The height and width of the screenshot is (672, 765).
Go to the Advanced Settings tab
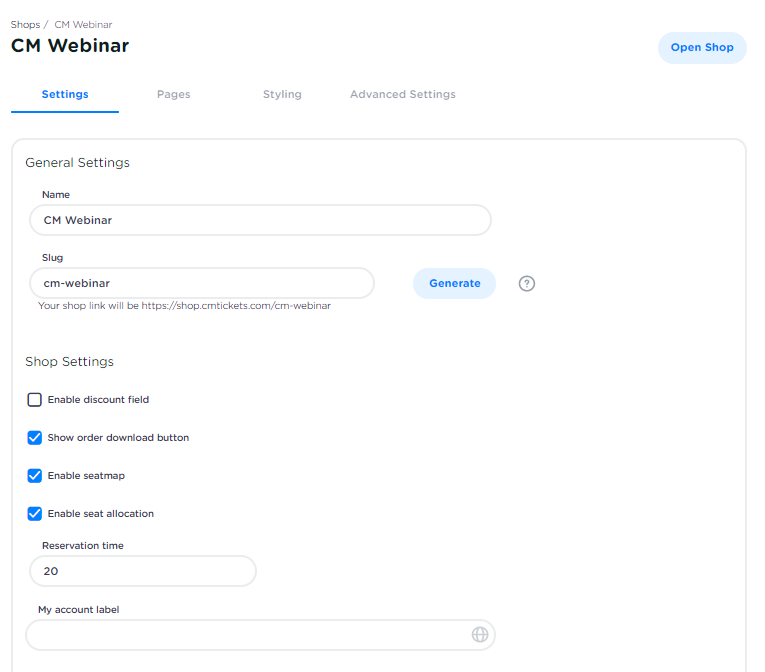(x=402, y=94)
